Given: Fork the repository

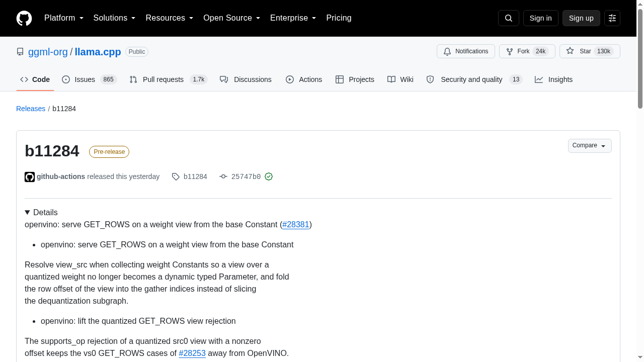Looking at the screenshot, I should [527, 51].
